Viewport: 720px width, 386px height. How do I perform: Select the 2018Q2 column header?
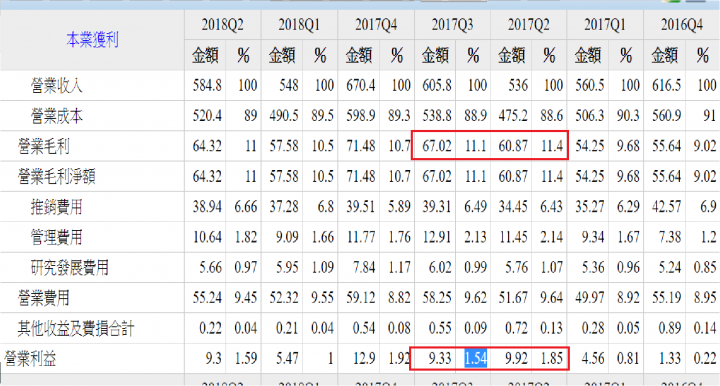click(x=223, y=25)
